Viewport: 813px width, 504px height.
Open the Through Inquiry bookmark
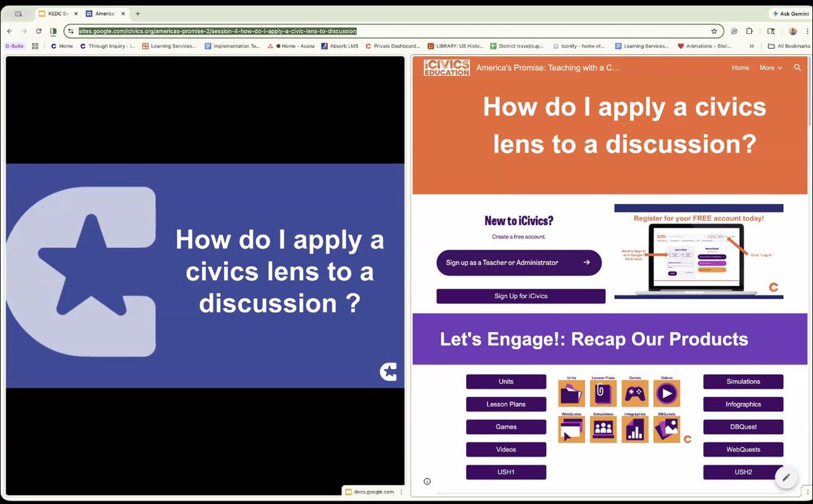click(x=107, y=46)
